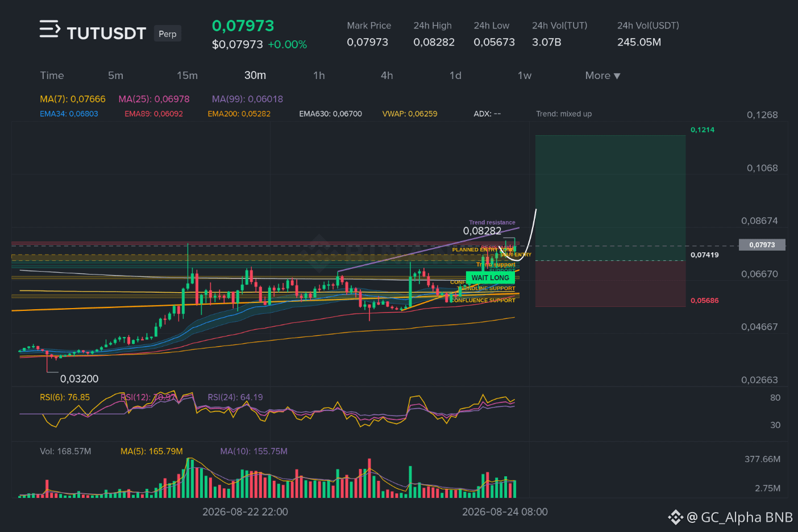Click the @ GC_Alpha BNB author handle
Viewport: 798px width, 532px height.
coord(739,517)
